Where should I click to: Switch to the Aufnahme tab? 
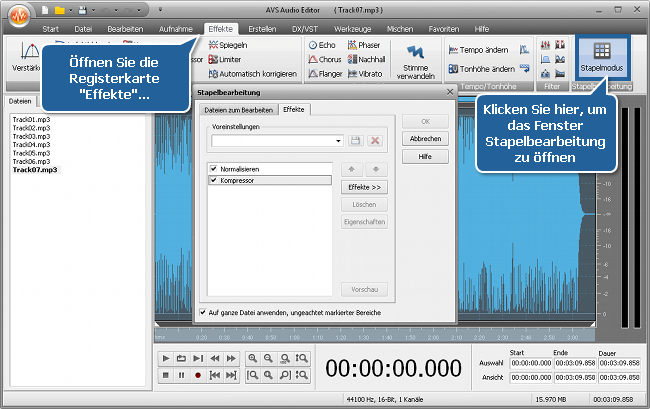(x=176, y=29)
